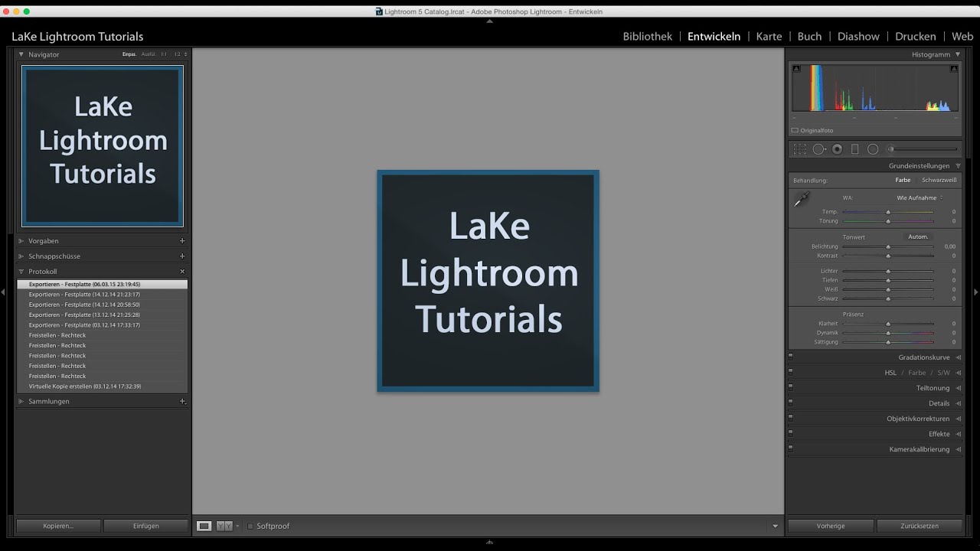This screenshot has width=980, height=551.
Task: Set treatment to Schwarzweiß
Action: pyautogui.click(x=939, y=181)
